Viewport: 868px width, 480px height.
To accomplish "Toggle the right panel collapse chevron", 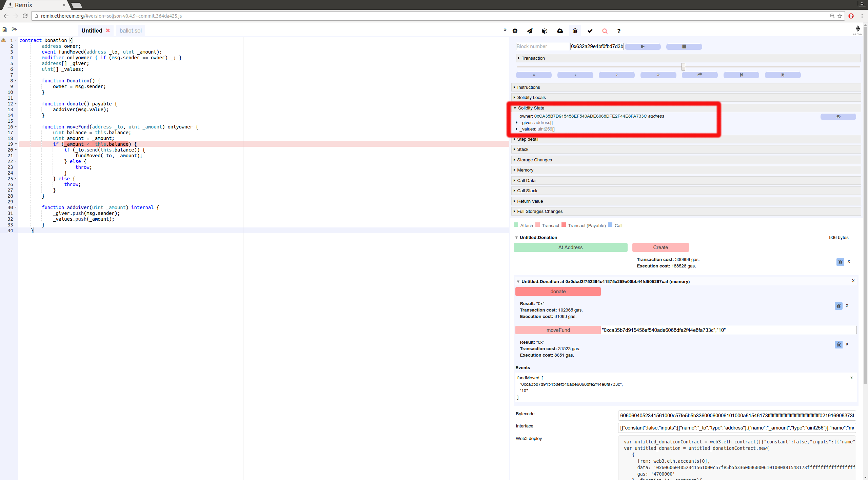I will tap(505, 30).
